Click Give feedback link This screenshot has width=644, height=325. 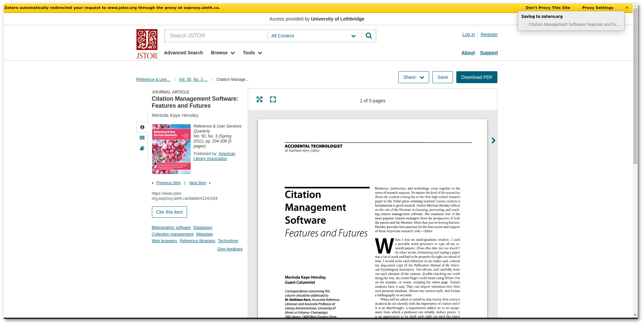[230, 249]
